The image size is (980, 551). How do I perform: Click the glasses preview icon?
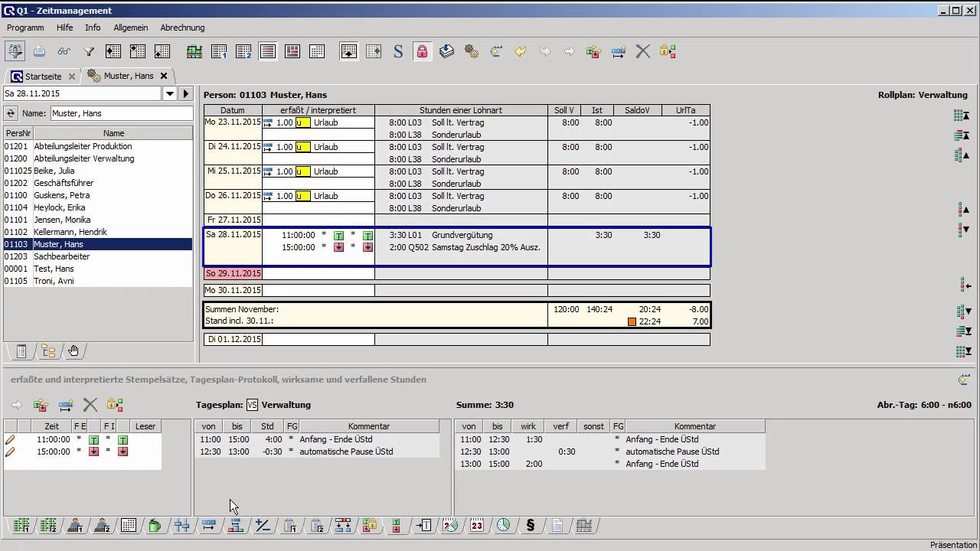pyautogui.click(x=64, y=51)
